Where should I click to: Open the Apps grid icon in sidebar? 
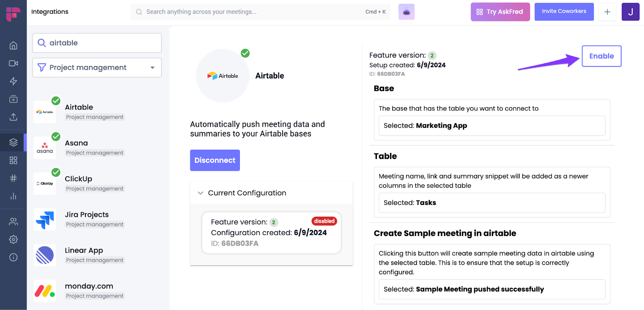(13, 160)
